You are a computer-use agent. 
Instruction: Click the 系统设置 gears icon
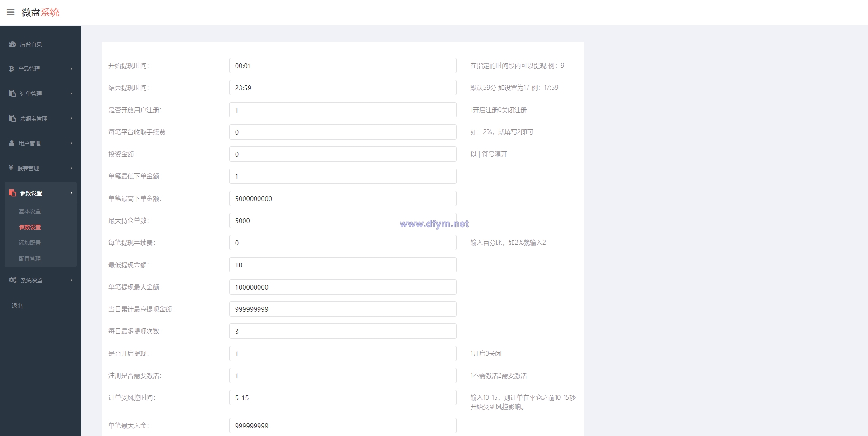13,280
